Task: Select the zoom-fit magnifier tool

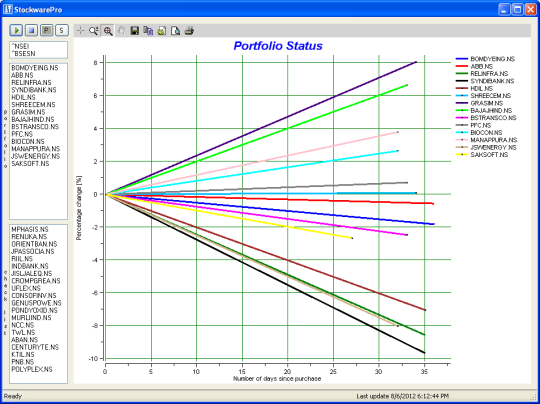Action: coord(94,31)
